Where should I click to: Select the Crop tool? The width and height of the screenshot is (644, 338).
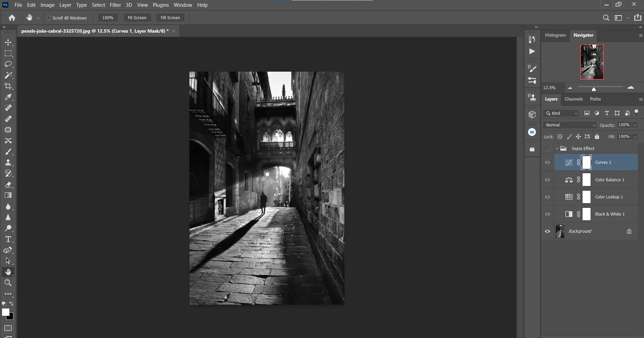click(x=8, y=86)
